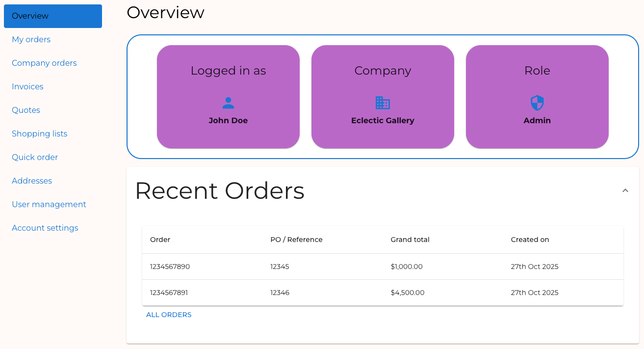Select the Overview item in the sidebar
The height and width of the screenshot is (349, 644).
click(30, 16)
